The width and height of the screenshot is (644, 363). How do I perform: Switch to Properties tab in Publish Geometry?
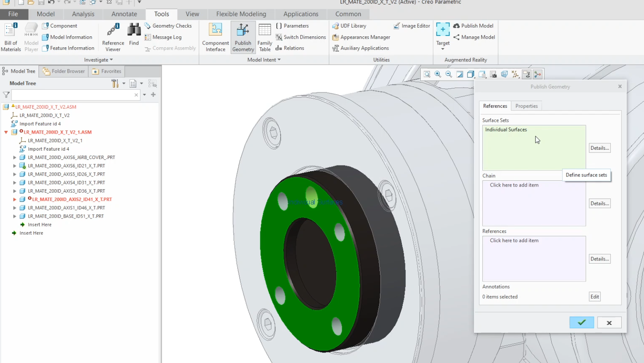pos(526,106)
